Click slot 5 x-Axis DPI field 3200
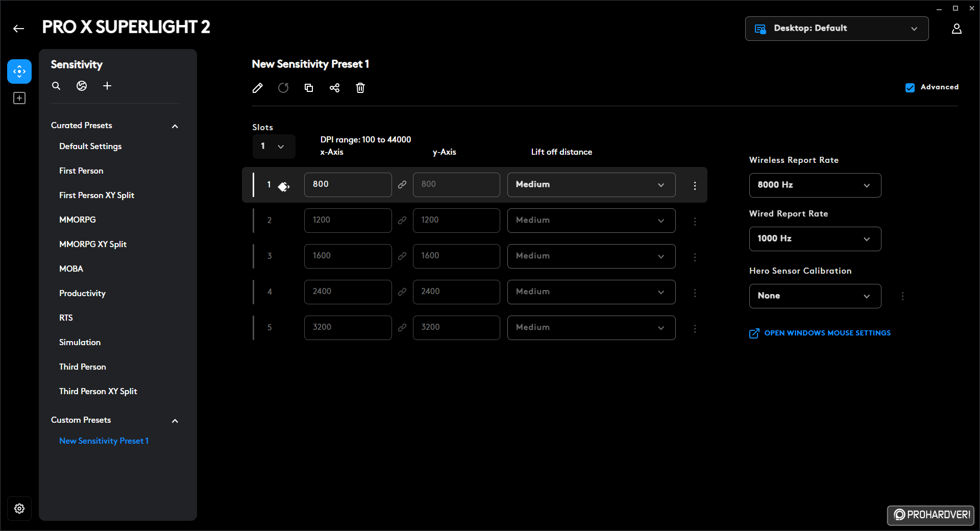Viewport: 980px width, 531px height. click(x=348, y=328)
